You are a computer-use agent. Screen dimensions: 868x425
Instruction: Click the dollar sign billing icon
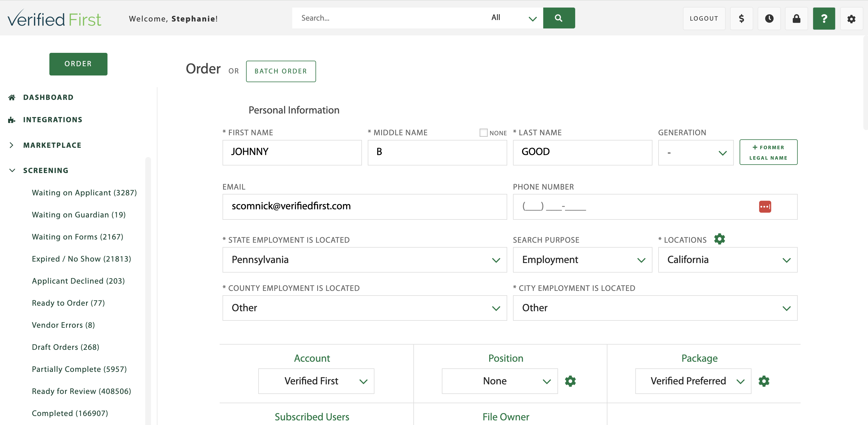point(741,19)
